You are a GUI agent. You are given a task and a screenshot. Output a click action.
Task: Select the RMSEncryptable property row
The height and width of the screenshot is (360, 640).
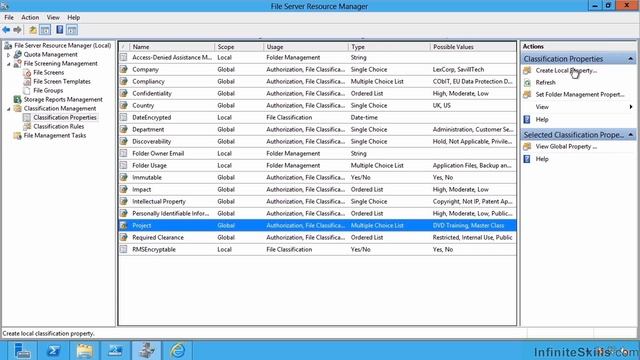click(318, 249)
